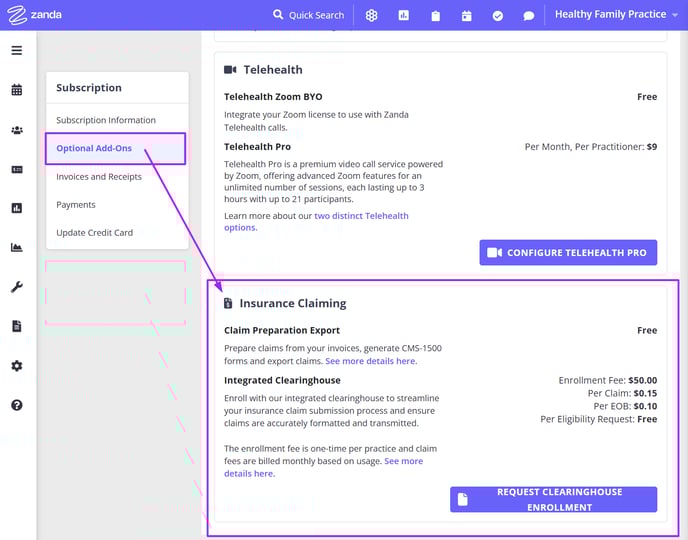Click the Subscription panel heading
Screen dimensions: 688x540
89,88
